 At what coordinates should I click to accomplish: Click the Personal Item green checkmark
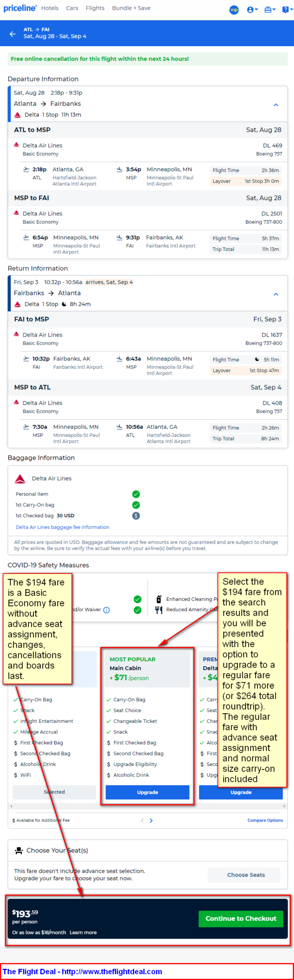136,494
